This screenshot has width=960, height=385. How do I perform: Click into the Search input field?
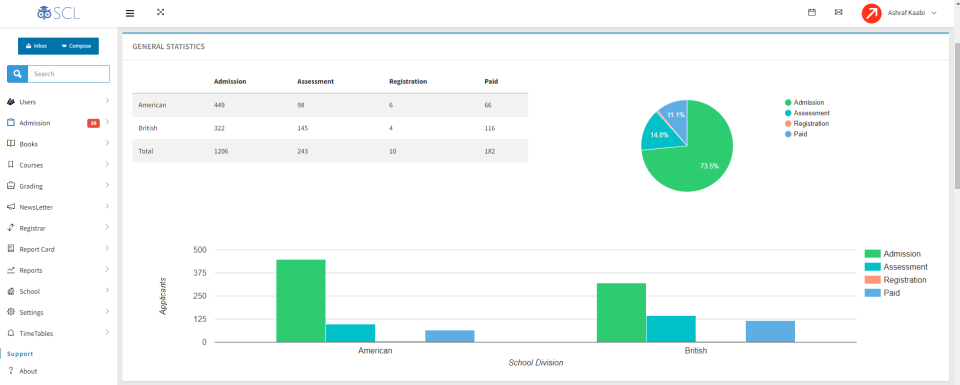68,74
